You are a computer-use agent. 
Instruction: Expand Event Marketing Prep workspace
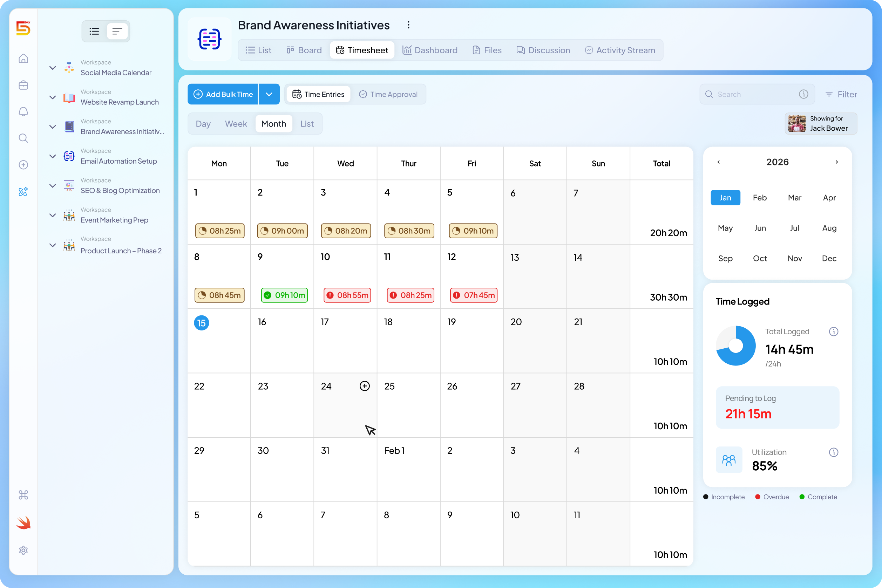[53, 215]
